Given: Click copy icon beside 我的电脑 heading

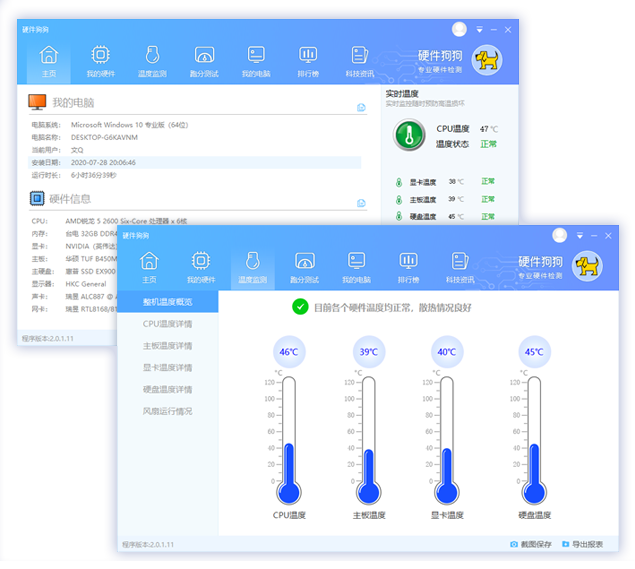Looking at the screenshot, I should click(361, 107).
